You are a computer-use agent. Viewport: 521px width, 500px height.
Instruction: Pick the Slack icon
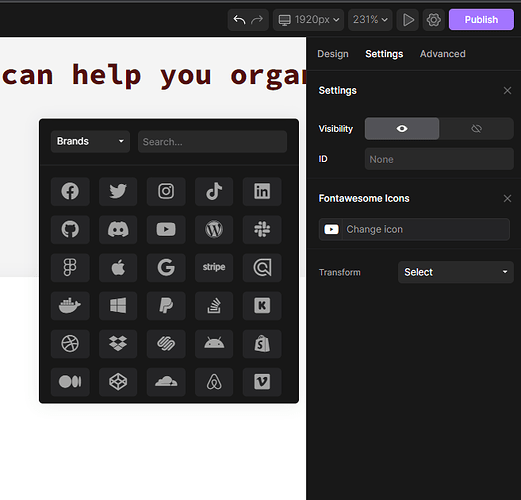point(262,229)
